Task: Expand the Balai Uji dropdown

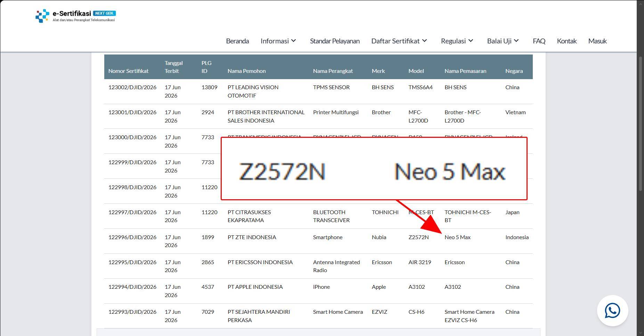Action: (503, 41)
